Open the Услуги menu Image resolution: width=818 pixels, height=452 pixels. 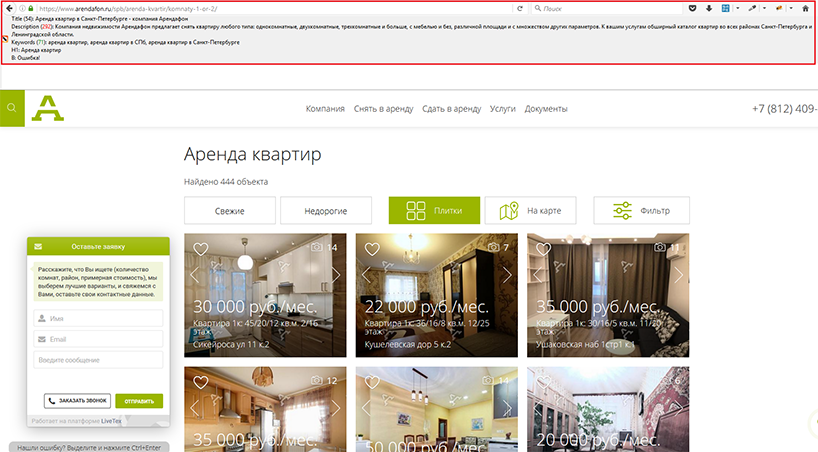(x=502, y=109)
